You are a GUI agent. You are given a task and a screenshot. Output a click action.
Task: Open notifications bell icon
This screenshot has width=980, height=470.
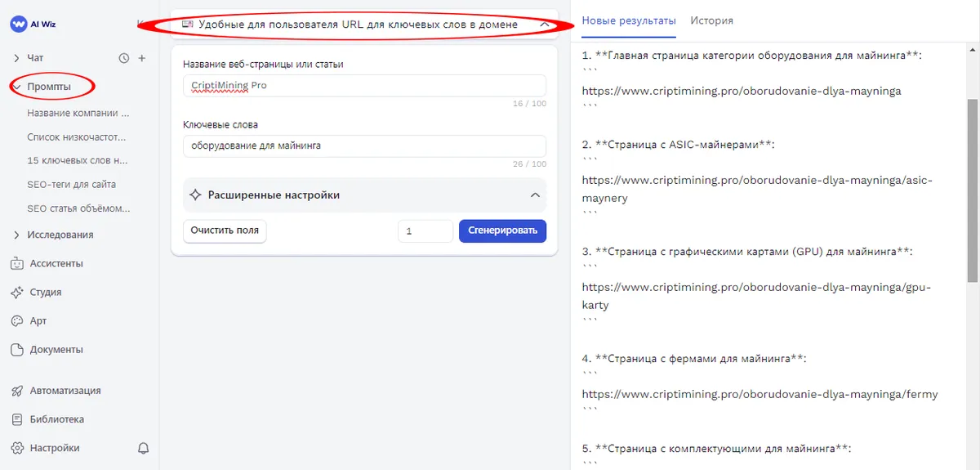pyautogui.click(x=144, y=448)
